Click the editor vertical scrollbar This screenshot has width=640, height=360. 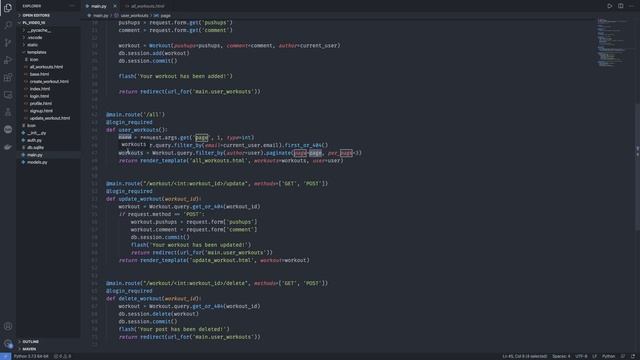(638, 167)
